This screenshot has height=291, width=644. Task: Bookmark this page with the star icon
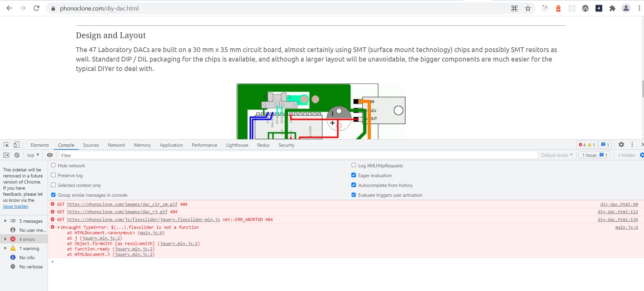pyautogui.click(x=528, y=8)
